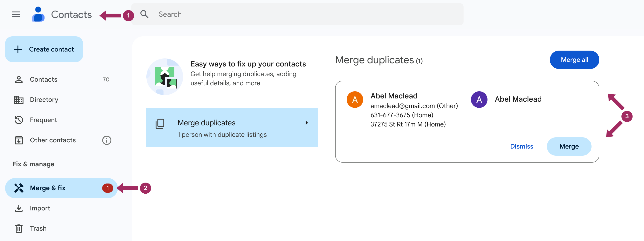Click the Frequent history icon

click(19, 120)
